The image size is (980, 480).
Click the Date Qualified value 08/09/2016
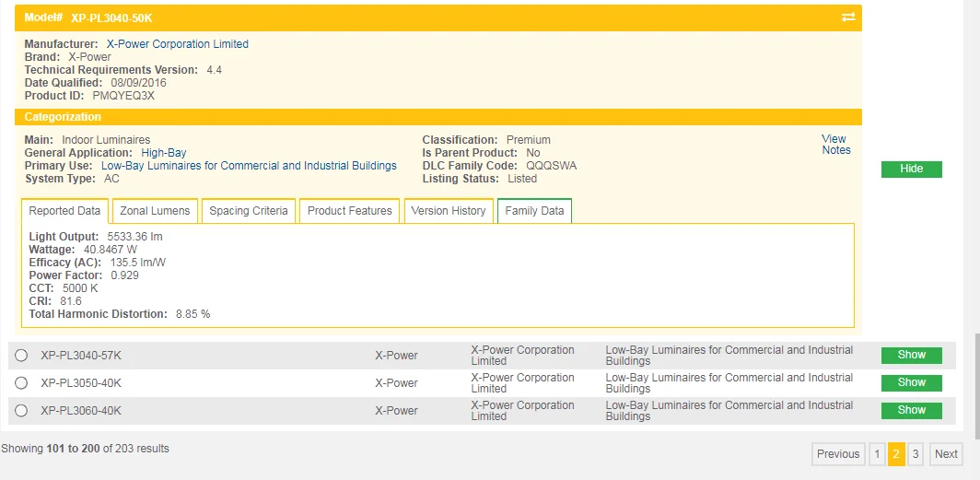139,83
